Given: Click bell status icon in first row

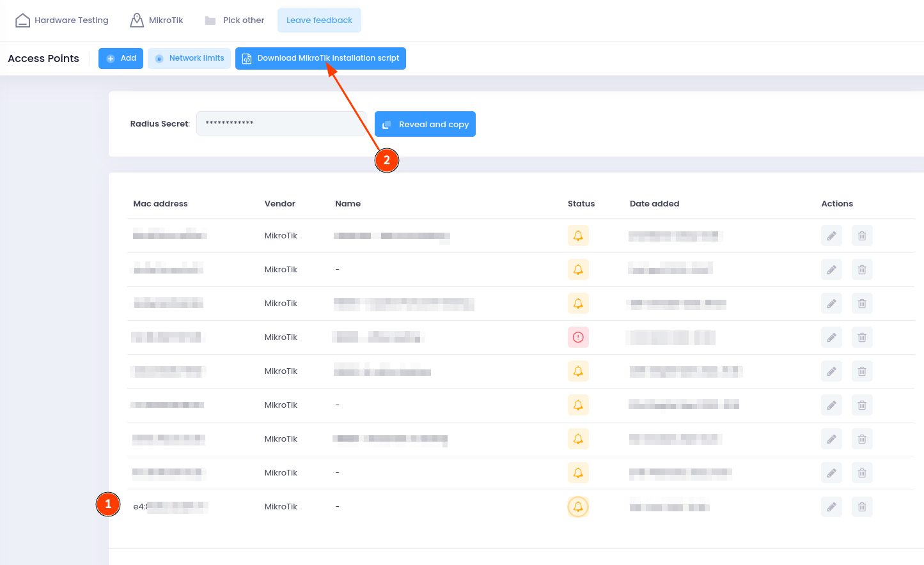Looking at the screenshot, I should coord(578,236).
